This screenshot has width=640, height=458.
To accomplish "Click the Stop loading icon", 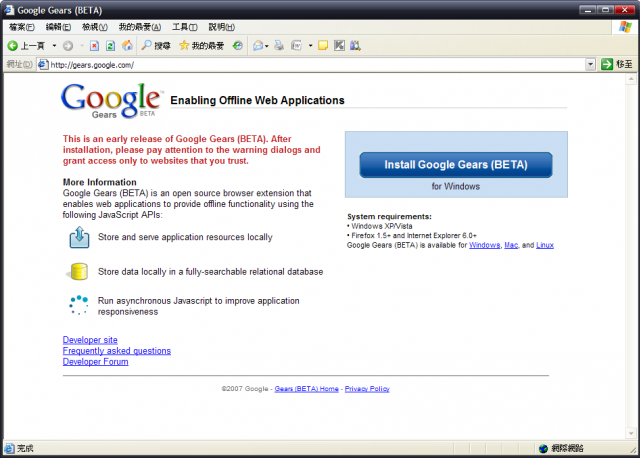I will (94, 46).
